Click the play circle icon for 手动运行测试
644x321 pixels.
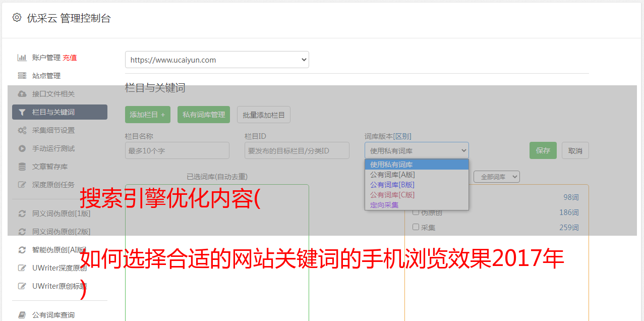[x=22, y=148]
